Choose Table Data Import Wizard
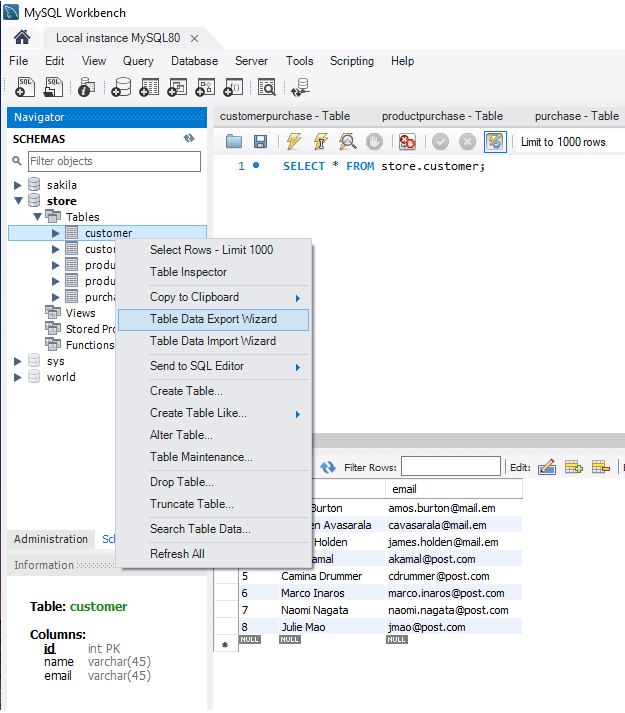Screen dimensions: 625x713 click(213, 341)
